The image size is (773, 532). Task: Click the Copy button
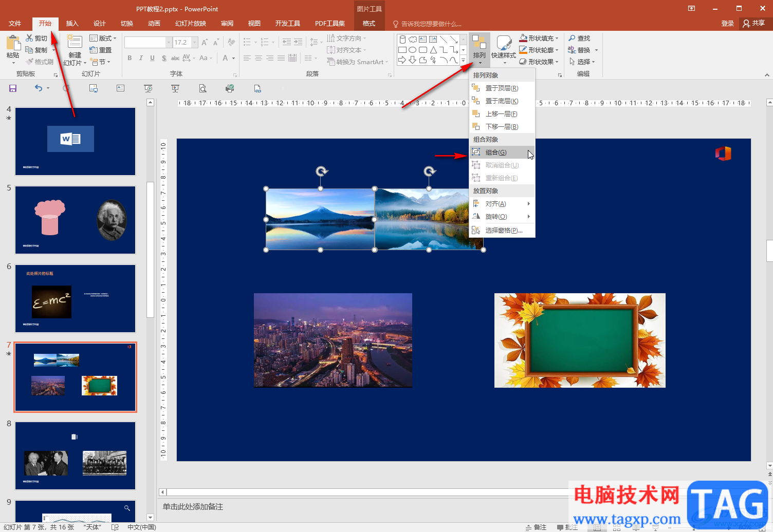36,50
